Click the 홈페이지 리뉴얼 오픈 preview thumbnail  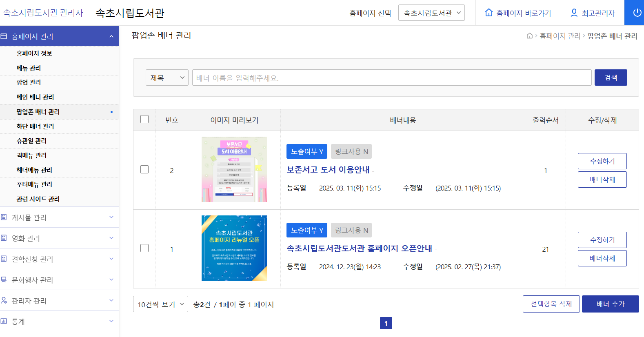pos(234,248)
